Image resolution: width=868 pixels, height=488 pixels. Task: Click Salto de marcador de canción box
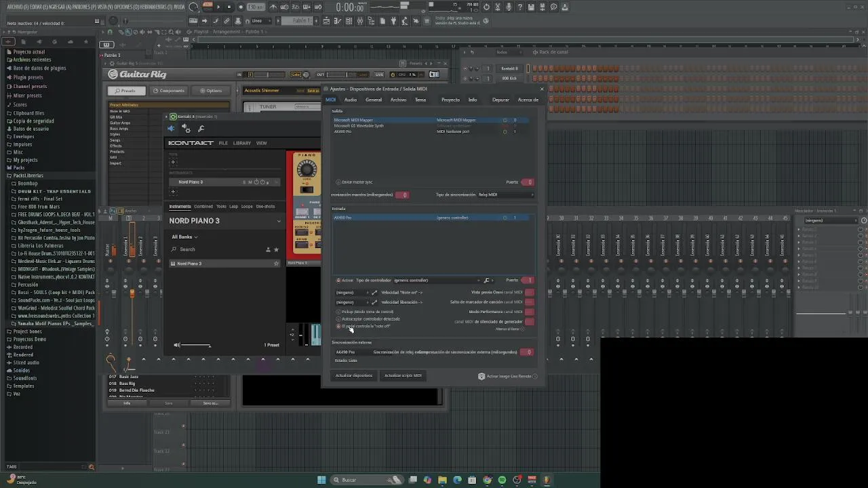(530, 302)
